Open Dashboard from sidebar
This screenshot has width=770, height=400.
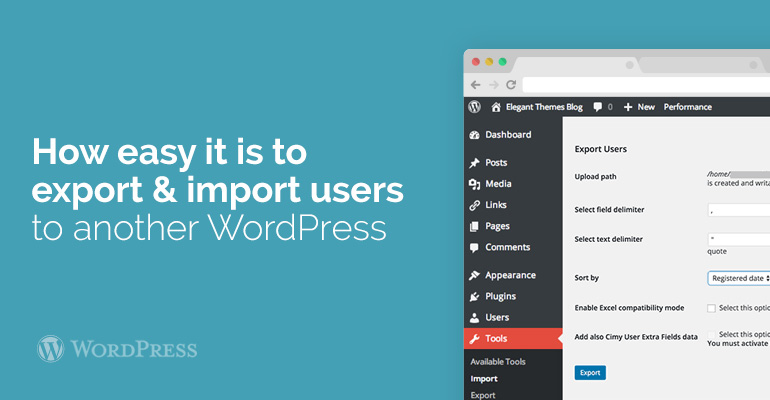pos(507,135)
